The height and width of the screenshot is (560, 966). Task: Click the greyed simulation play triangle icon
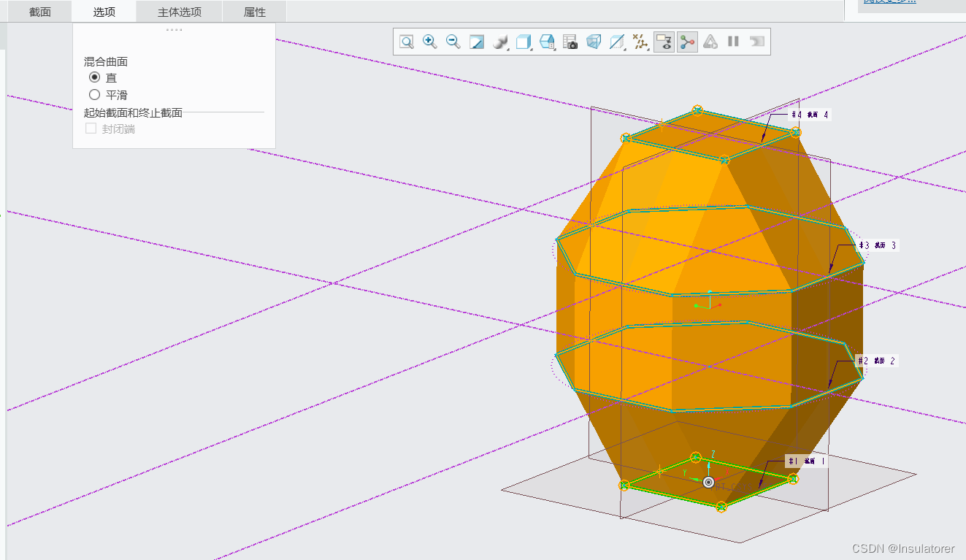[710, 42]
